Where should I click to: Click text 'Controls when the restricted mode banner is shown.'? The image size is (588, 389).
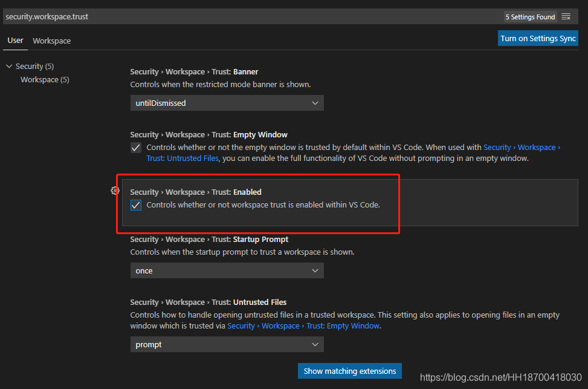point(221,85)
